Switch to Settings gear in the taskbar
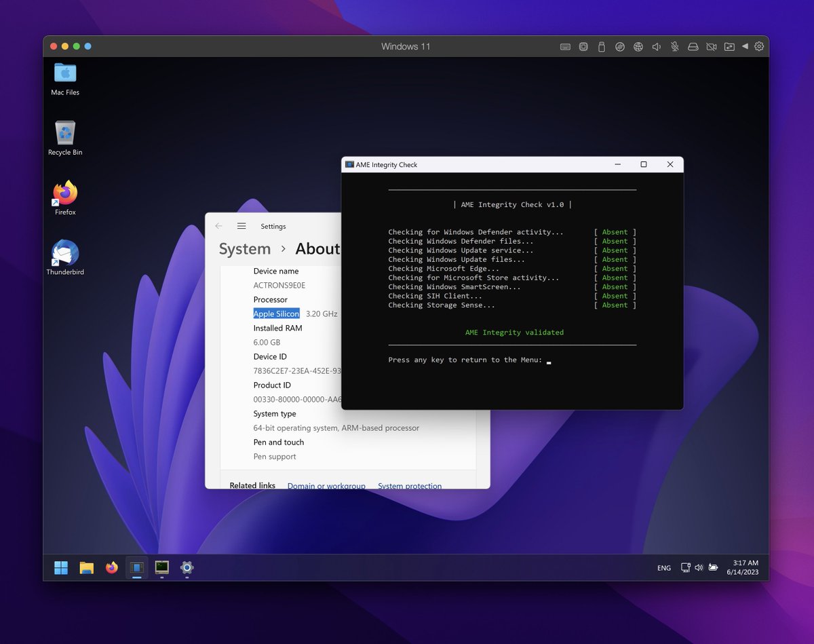 click(x=187, y=568)
